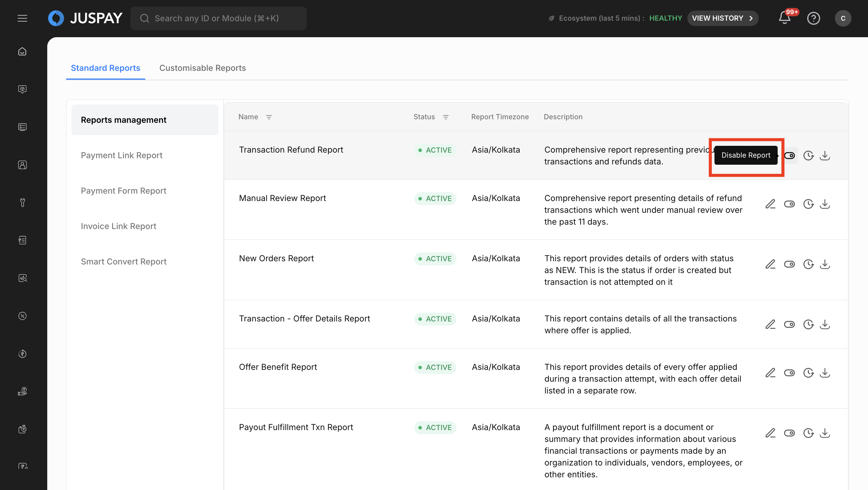Download the New Orders Report

[825, 264]
